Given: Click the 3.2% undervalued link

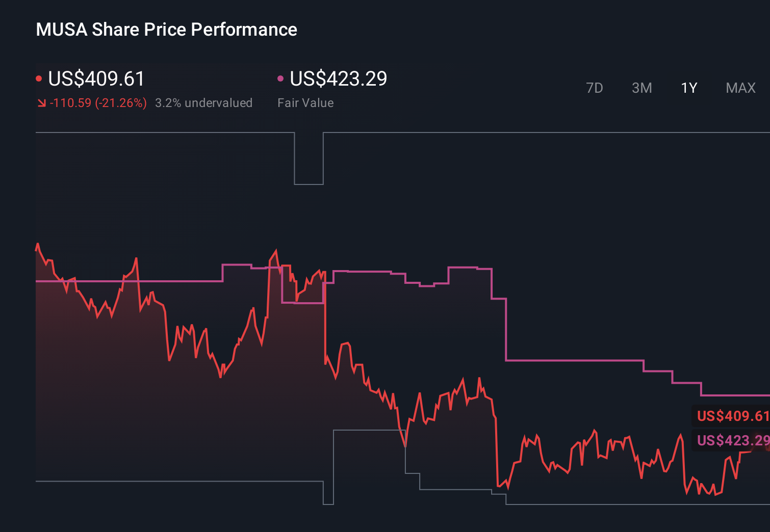Looking at the screenshot, I should pos(204,103).
